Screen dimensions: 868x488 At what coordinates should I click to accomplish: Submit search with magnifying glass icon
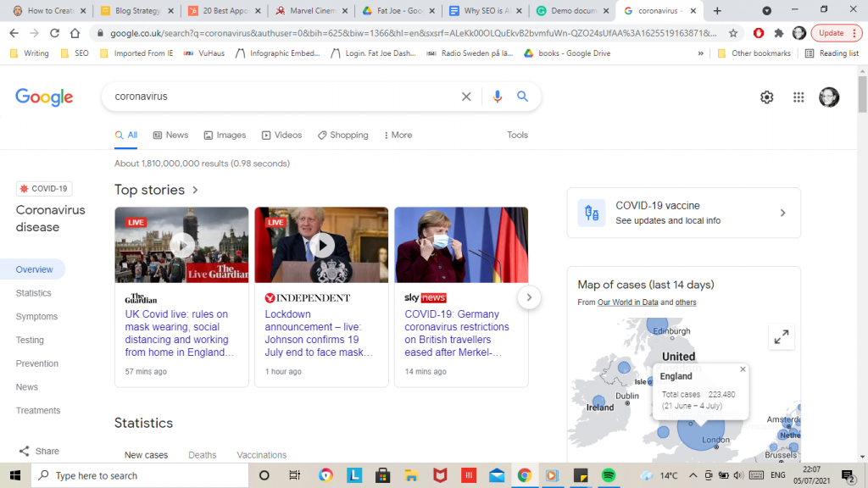click(x=522, y=97)
